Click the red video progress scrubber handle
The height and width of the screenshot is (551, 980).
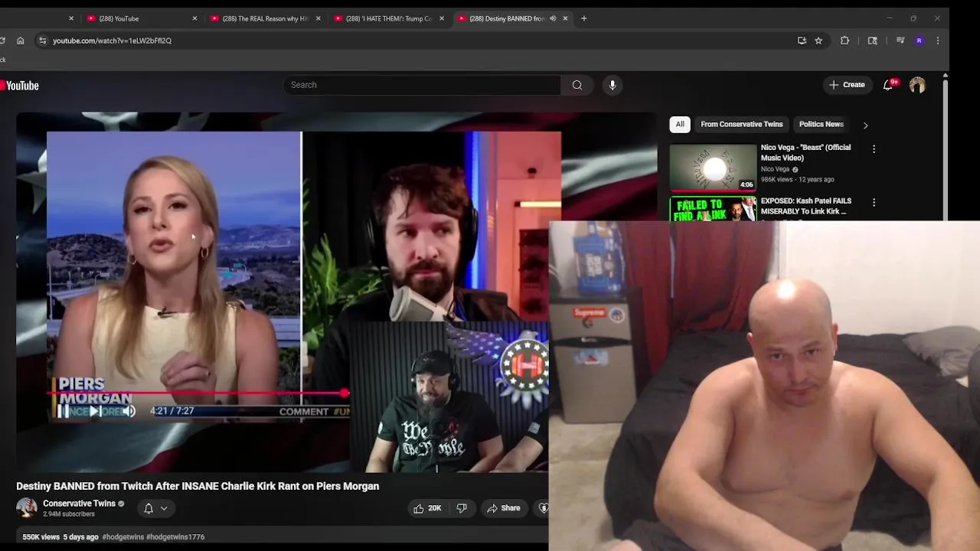[x=345, y=393]
